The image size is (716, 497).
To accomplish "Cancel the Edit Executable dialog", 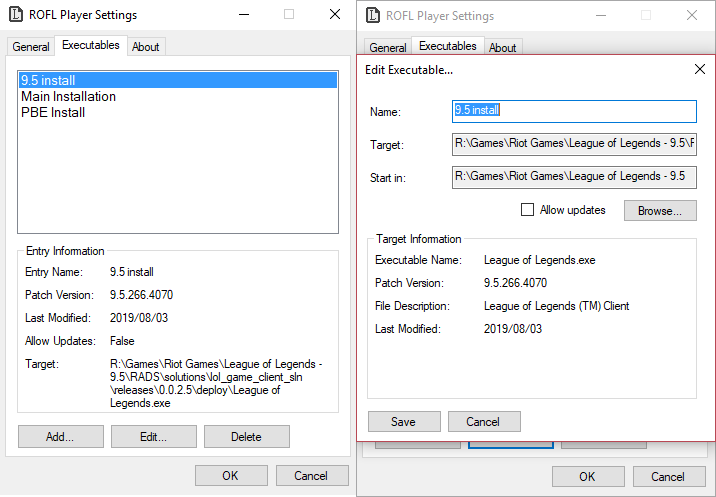I will coord(484,421).
